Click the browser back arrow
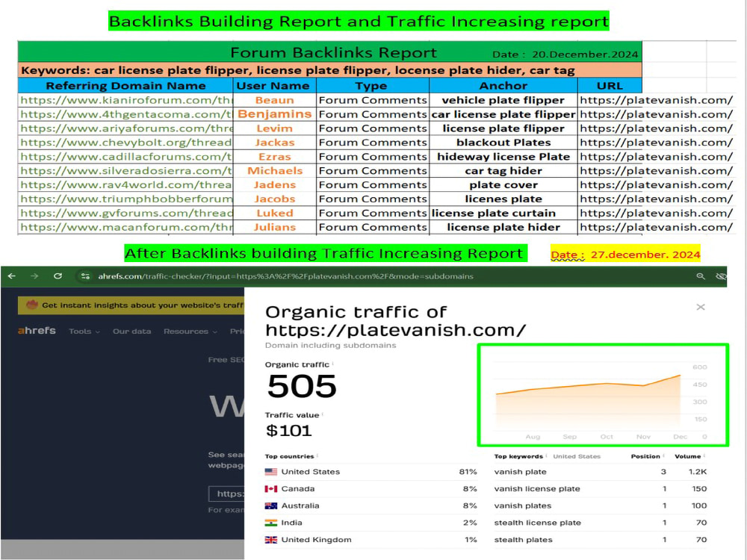The height and width of the screenshot is (560, 747). (12, 276)
